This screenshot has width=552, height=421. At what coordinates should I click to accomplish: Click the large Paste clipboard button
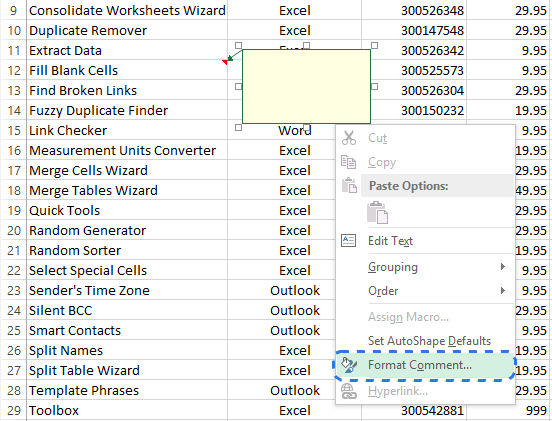pyautogui.click(x=377, y=212)
